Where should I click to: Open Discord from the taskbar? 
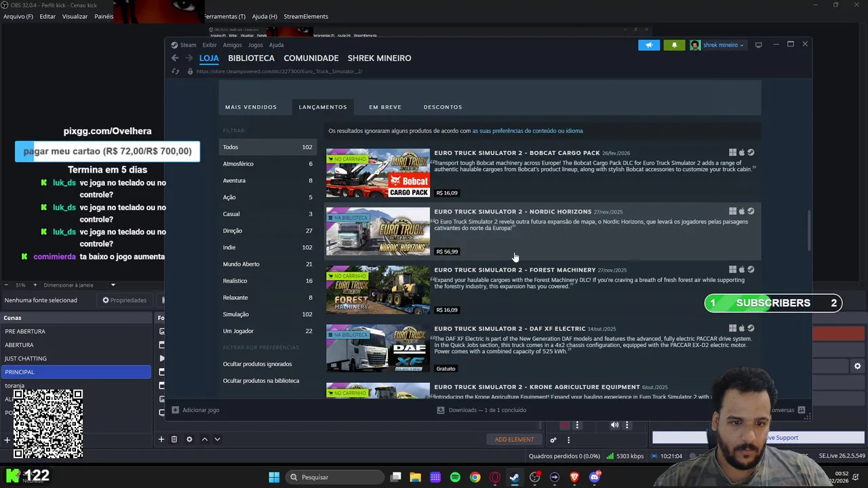[595, 477]
